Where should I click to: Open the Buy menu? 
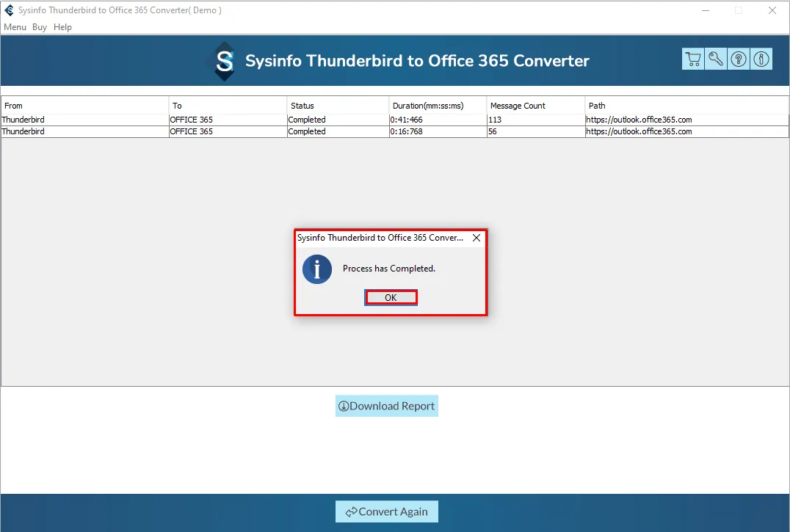(x=40, y=27)
